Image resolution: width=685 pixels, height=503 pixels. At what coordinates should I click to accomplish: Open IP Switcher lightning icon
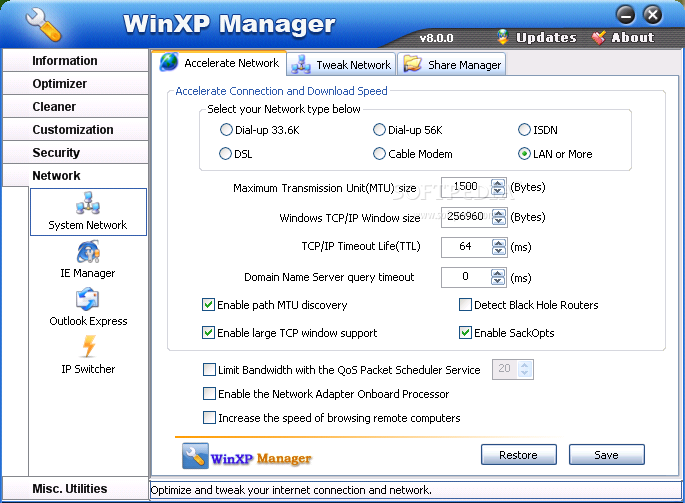click(89, 346)
